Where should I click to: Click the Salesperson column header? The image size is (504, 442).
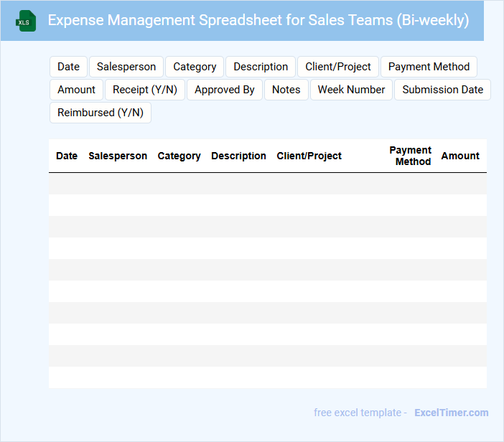118,156
